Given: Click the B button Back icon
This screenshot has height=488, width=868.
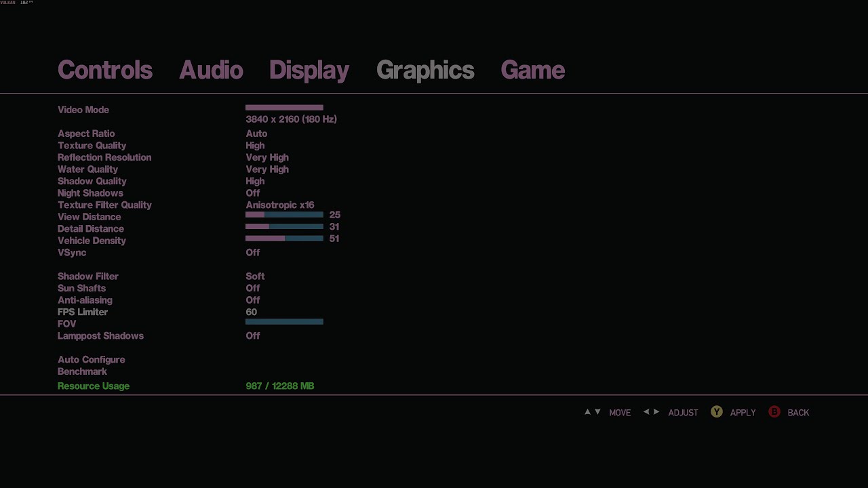Looking at the screenshot, I should [x=774, y=412].
